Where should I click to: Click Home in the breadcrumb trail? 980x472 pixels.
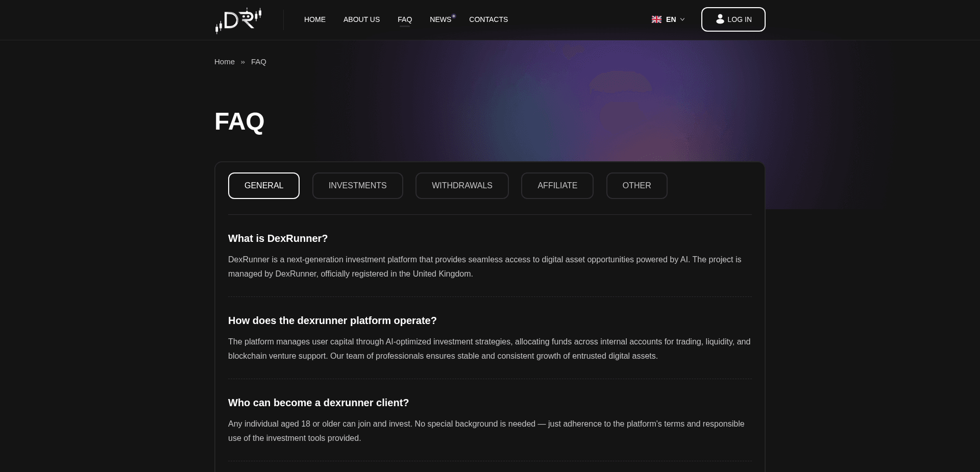click(x=224, y=61)
